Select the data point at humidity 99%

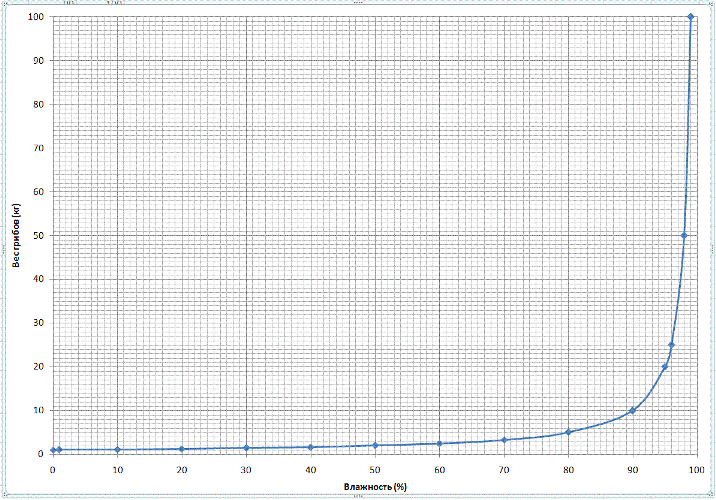point(690,17)
